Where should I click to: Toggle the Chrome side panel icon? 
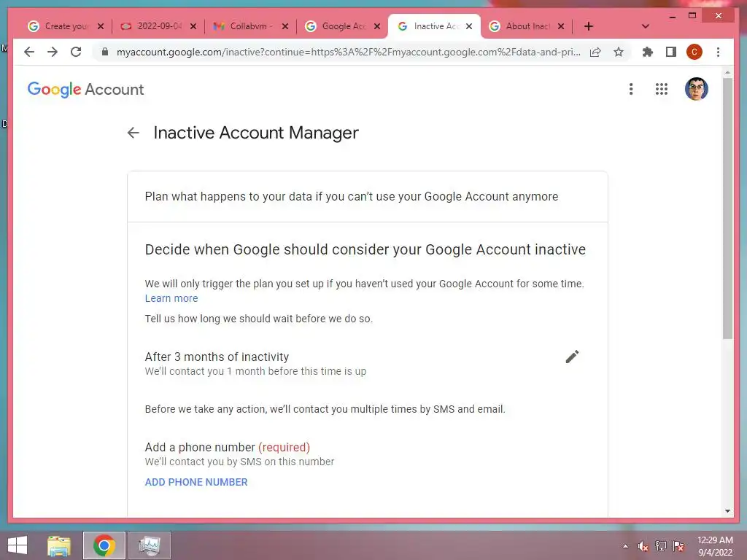tap(671, 52)
